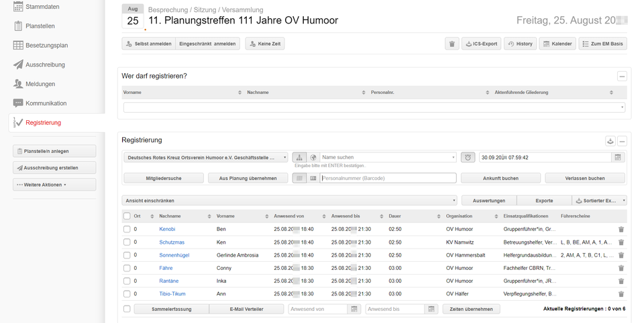Image resolution: width=644 pixels, height=323 pixels.
Task: Click the Zum EM Basis button
Action: tap(603, 44)
